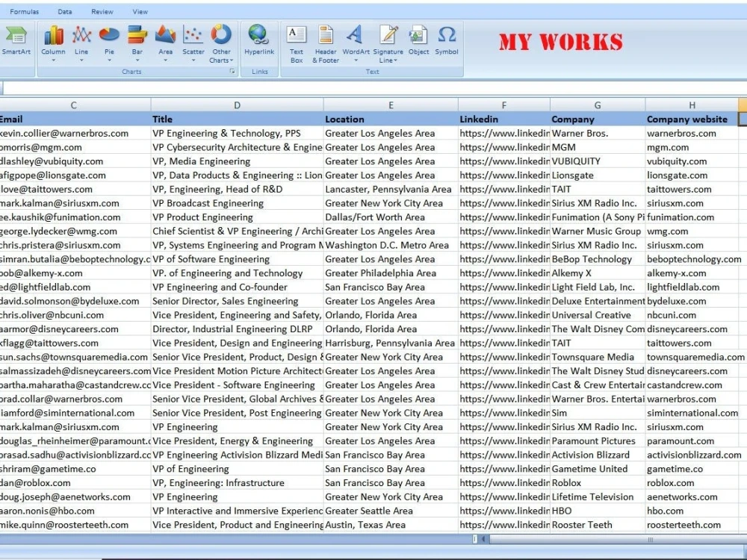
Task: Open the Formulas ribbon tab
Action: pyautogui.click(x=25, y=11)
